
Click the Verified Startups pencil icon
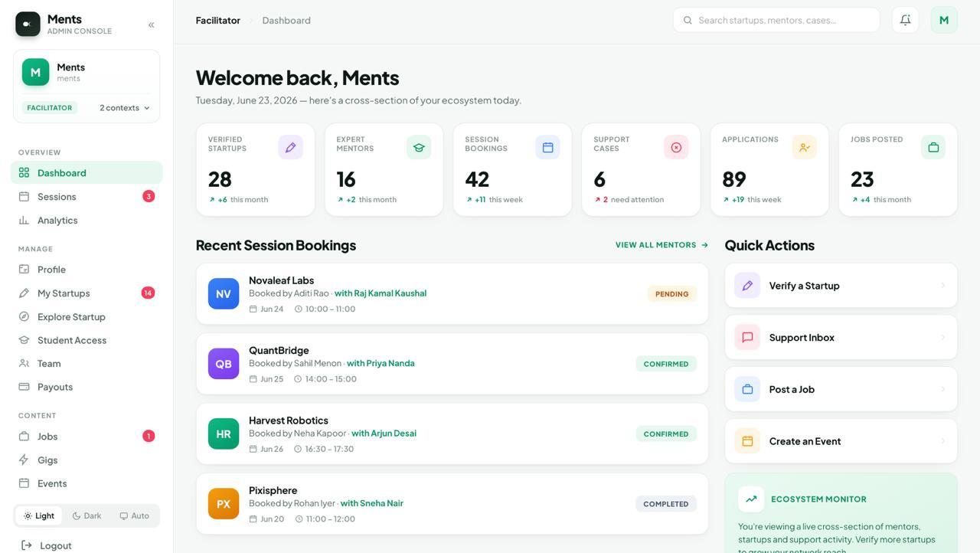click(290, 147)
